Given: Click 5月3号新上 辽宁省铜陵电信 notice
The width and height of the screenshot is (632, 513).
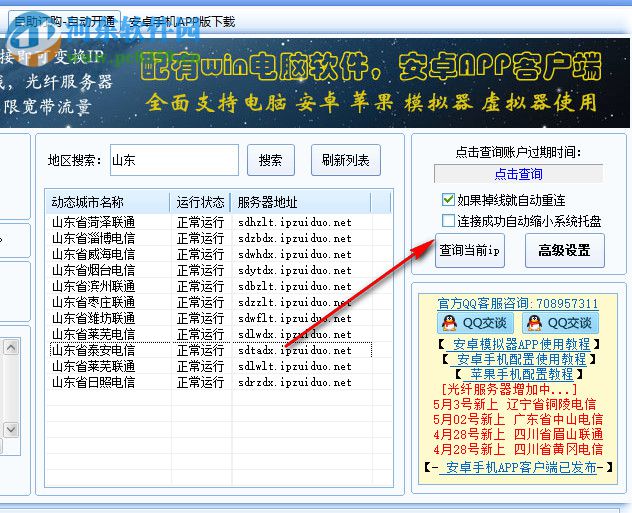Looking at the screenshot, I should (514, 404).
